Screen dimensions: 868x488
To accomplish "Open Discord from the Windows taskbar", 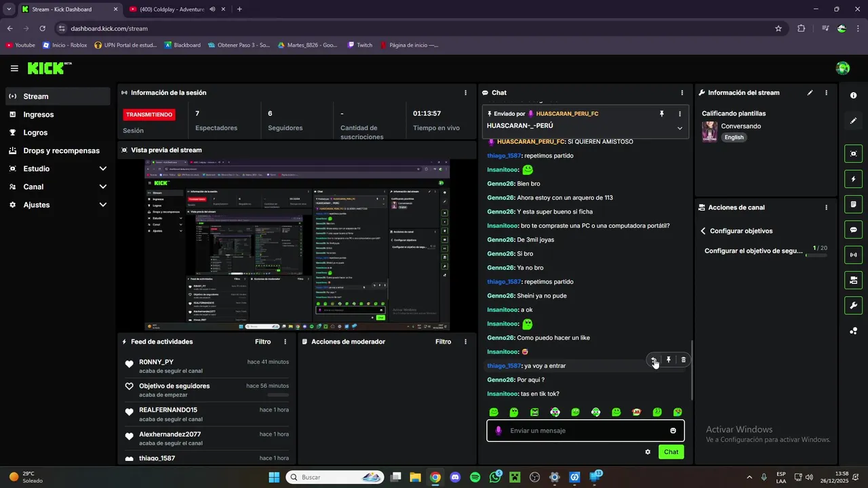I will pos(455,477).
